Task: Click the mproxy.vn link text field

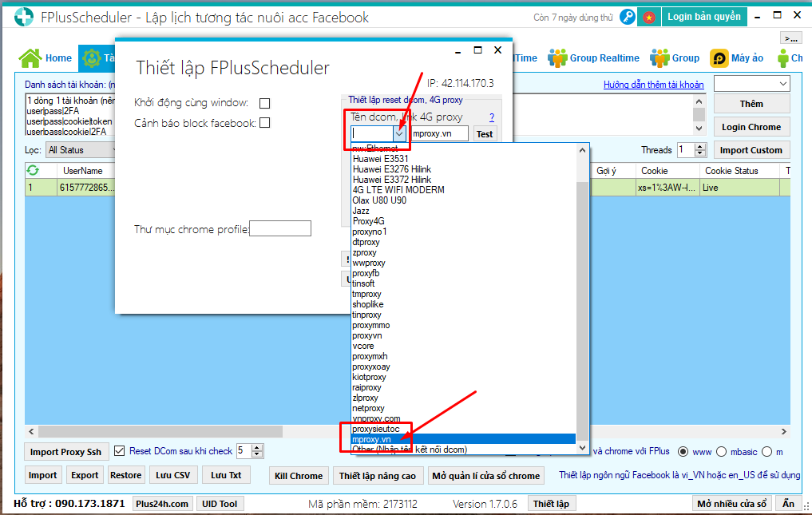Action: click(438, 133)
